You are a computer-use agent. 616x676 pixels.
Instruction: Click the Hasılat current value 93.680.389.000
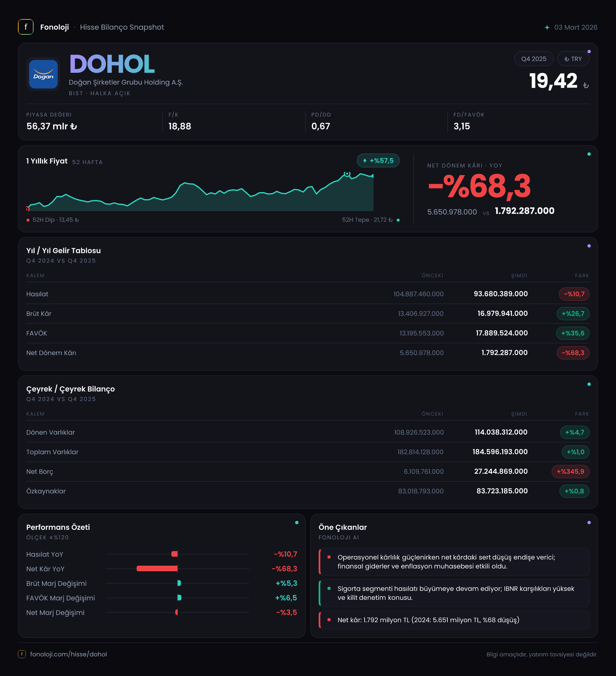[501, 294]
